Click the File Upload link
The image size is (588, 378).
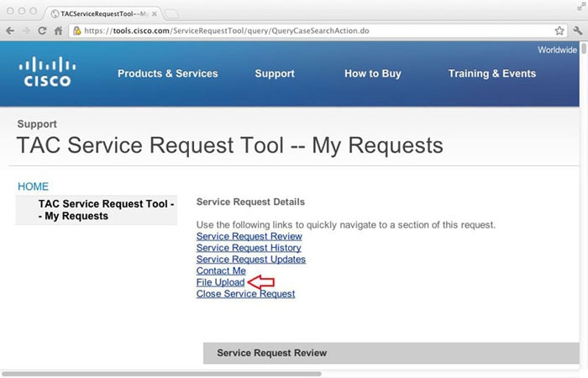(220, 282)
